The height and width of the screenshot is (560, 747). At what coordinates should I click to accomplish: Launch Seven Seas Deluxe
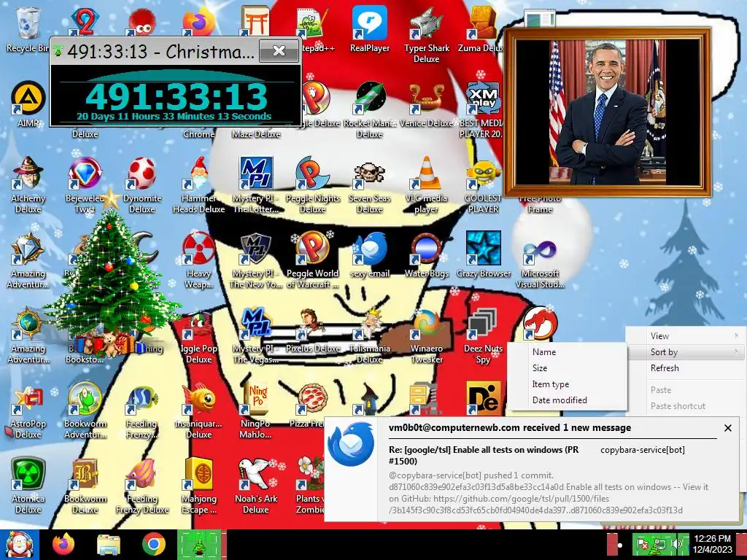coord(370,184)
